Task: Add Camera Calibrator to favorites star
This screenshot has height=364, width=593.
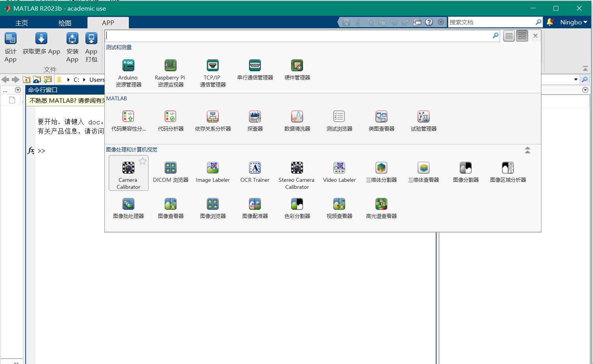Action: tap(143, 161)
